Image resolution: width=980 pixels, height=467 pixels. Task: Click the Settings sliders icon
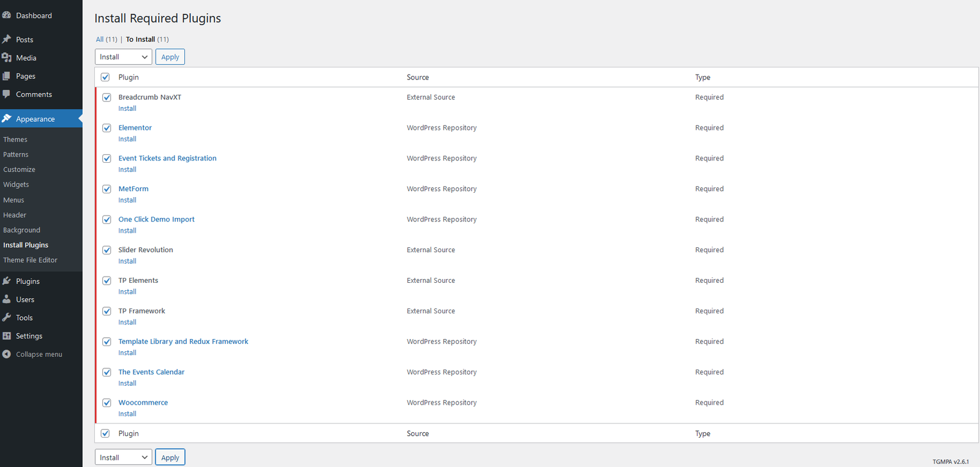(7, 336)
